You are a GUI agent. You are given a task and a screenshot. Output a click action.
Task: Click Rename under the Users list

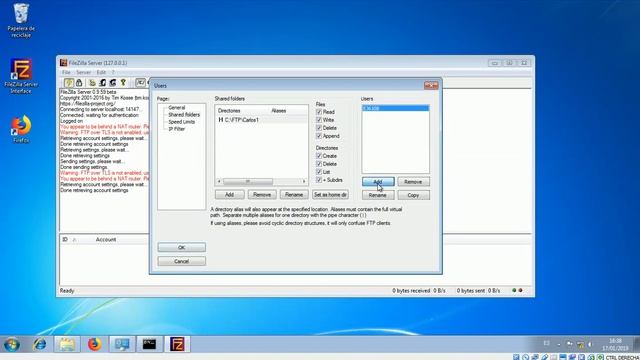(x=378, y=195)
